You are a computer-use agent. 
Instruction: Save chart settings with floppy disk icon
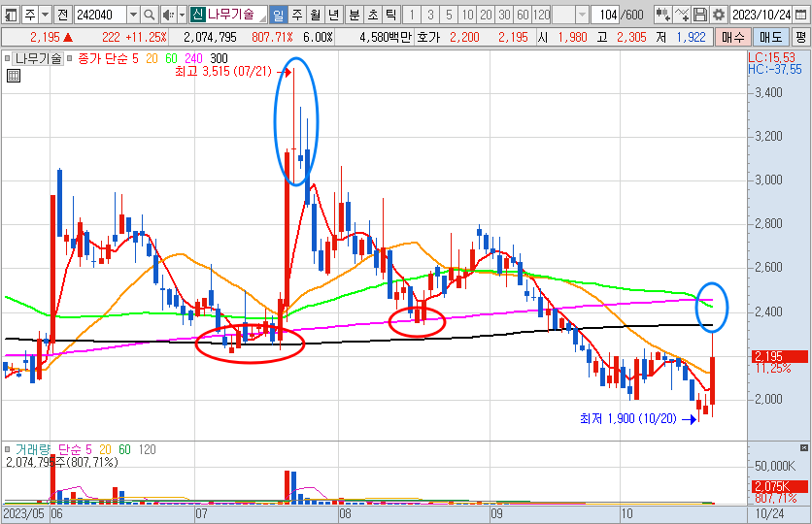point(700,15)
